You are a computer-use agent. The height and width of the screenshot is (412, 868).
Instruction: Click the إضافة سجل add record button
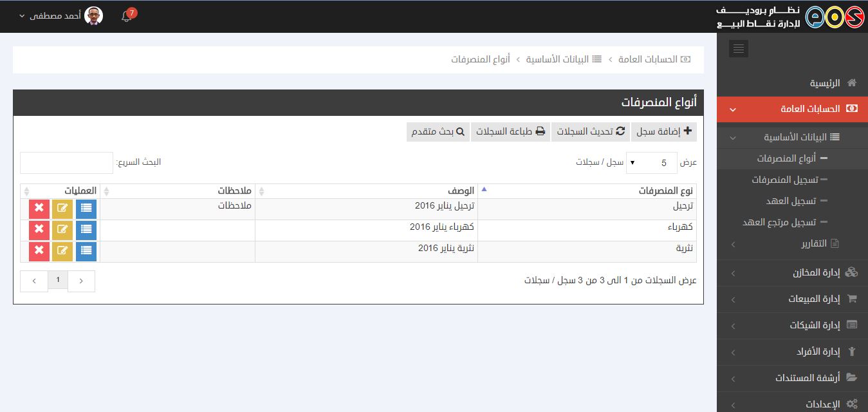[x=664, y=131]
